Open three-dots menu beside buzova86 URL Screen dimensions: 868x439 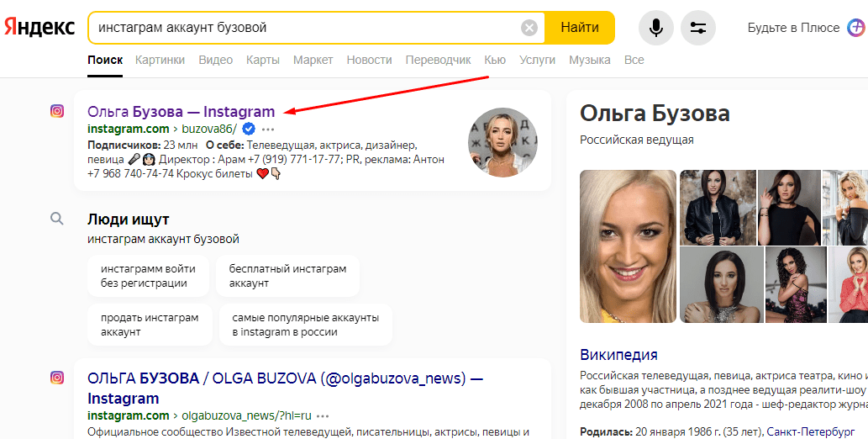click(x=268, y=130)
